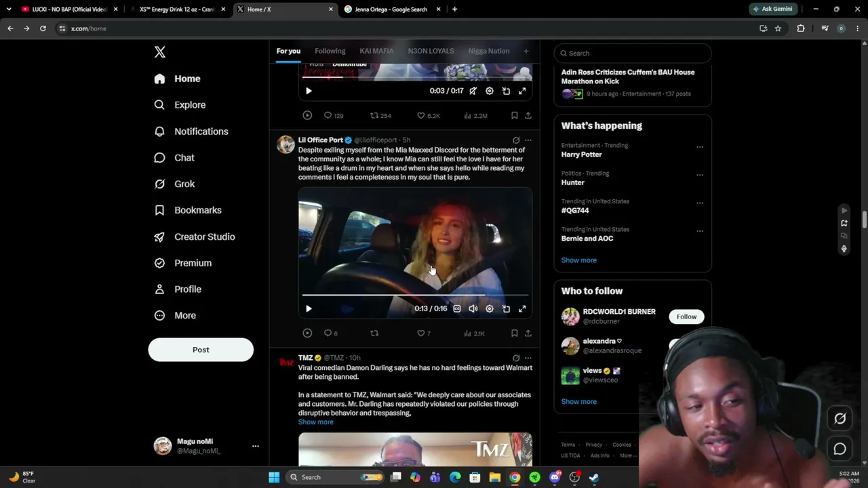868x488 pixels.
Task: Enter fullscreen on the 0:13 / 0:16 video
Action: click(x=522, y=309)
